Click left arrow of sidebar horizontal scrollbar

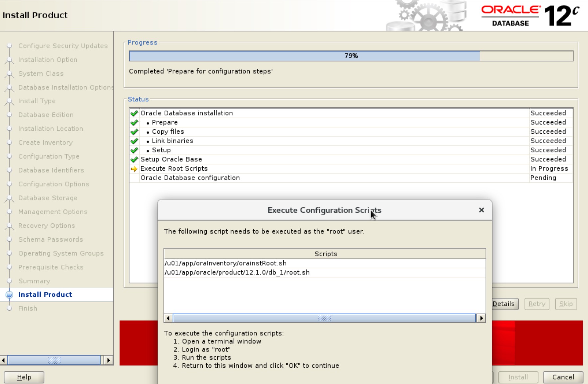coord(4,360)
